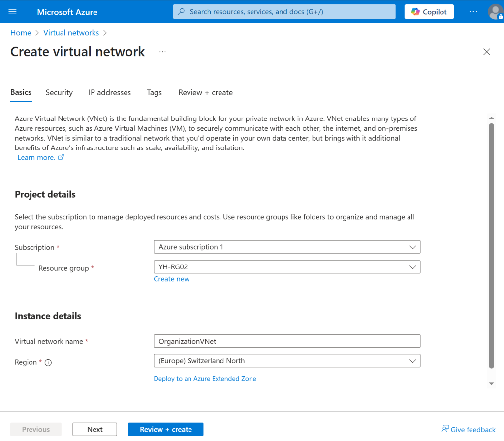
Task: Navigate to Home breadcrumb
Action: point(21,33)
